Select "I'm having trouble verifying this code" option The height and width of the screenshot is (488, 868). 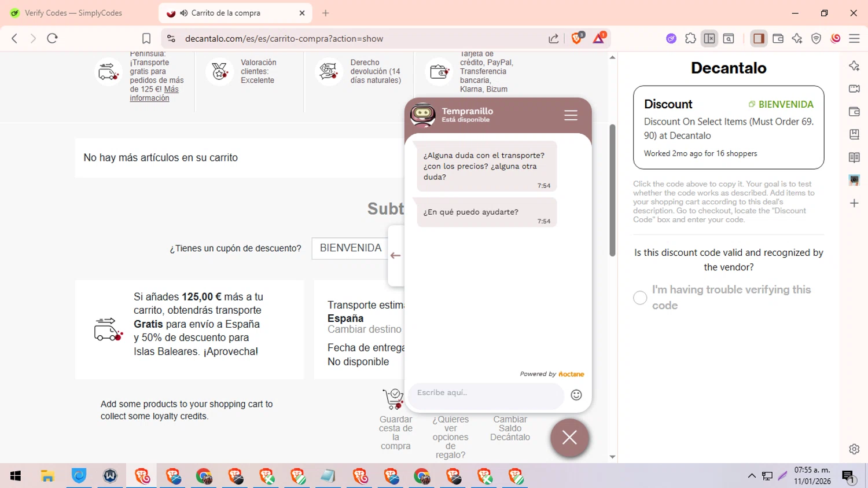click(x=640, y=298)
